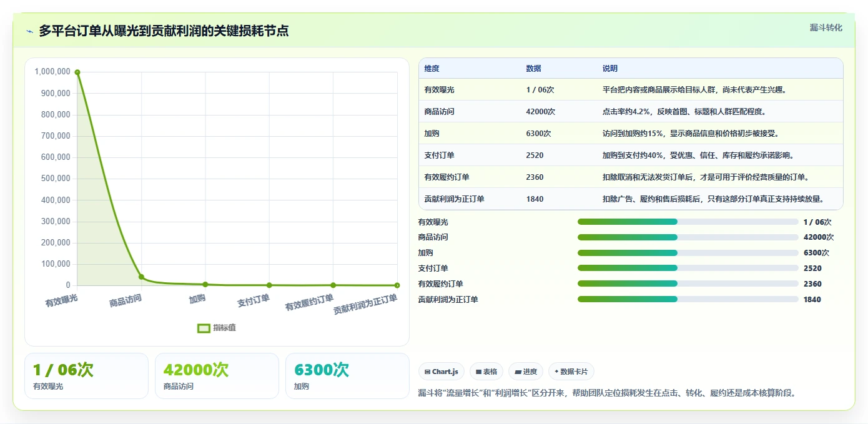Click the description starting 扣除取消和无法发货订单后
Screen dimensions: 868x424
pos(706,177)
